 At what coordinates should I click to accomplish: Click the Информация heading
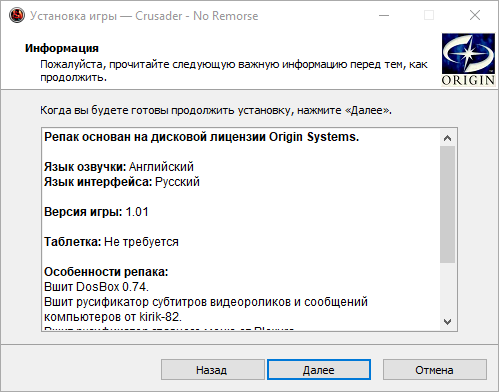tap(62, 48)
